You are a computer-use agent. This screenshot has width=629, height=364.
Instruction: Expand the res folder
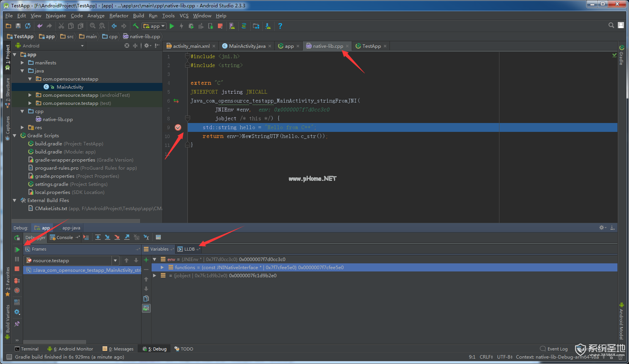point(22,128)
